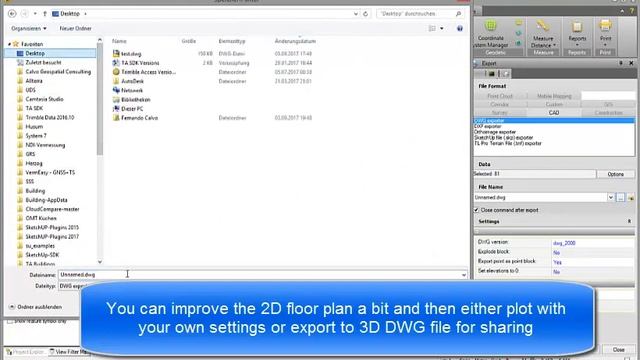Click the test.dwg file icon
The image size is (640, 360).
pos(116,53)
